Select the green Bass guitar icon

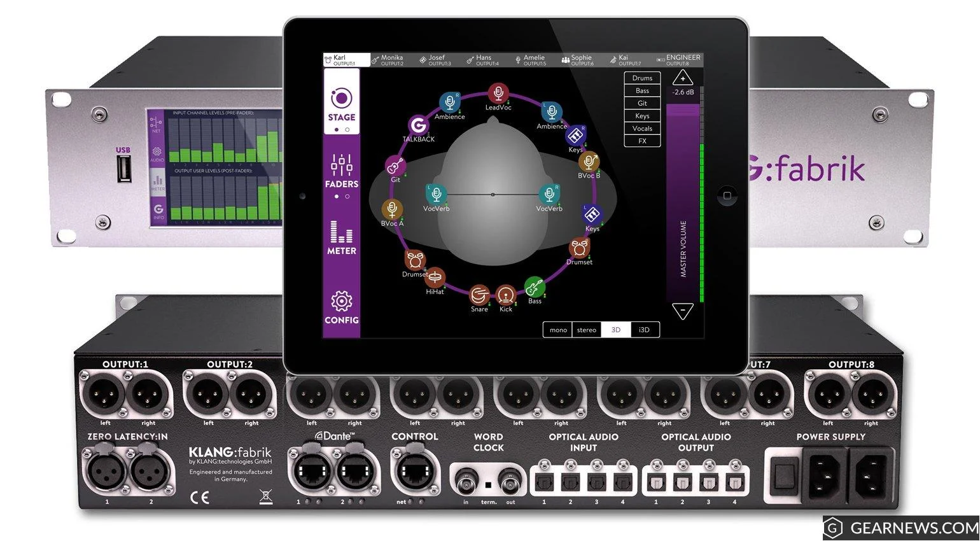coord(535,287)
